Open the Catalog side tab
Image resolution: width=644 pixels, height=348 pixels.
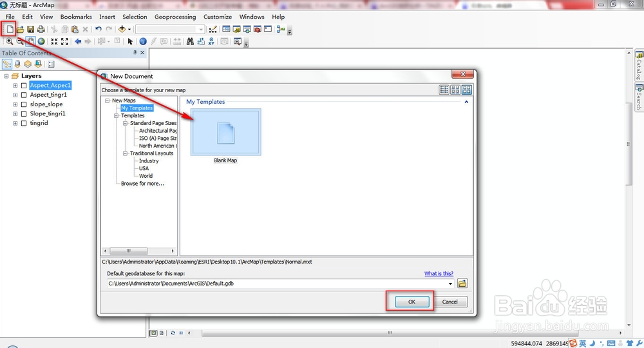click(x=639, y=66)
